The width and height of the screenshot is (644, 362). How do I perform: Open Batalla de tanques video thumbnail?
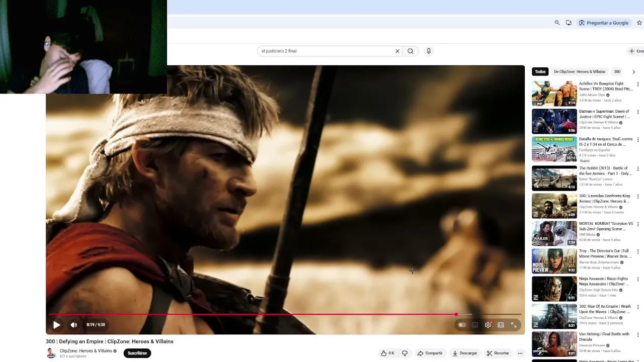point(554,149)
